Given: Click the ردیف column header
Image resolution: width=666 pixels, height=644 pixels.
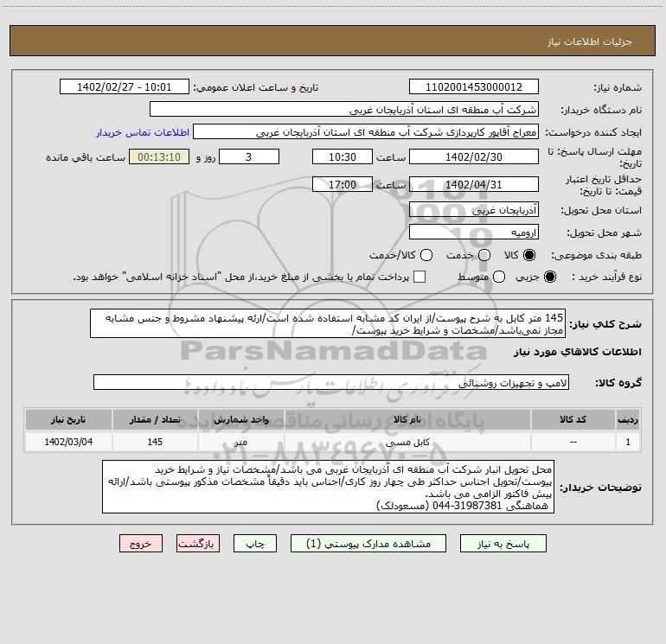Looking at the screenshot, I should coord(628,419).
